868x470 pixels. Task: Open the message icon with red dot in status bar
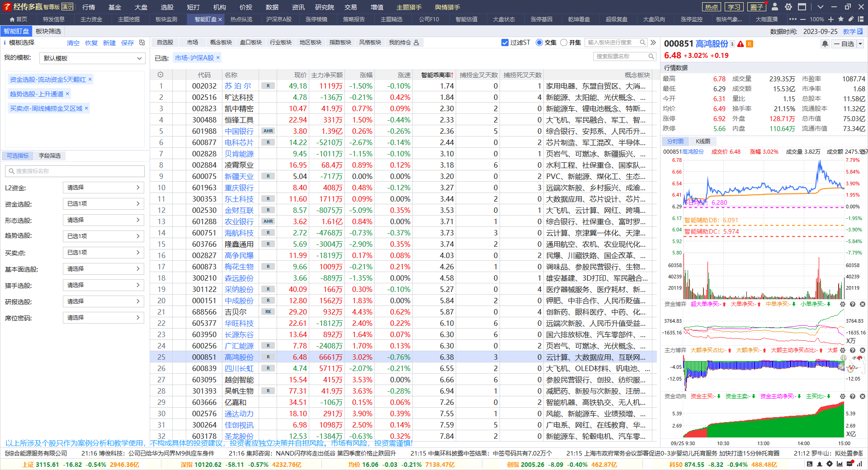point(849,464)
